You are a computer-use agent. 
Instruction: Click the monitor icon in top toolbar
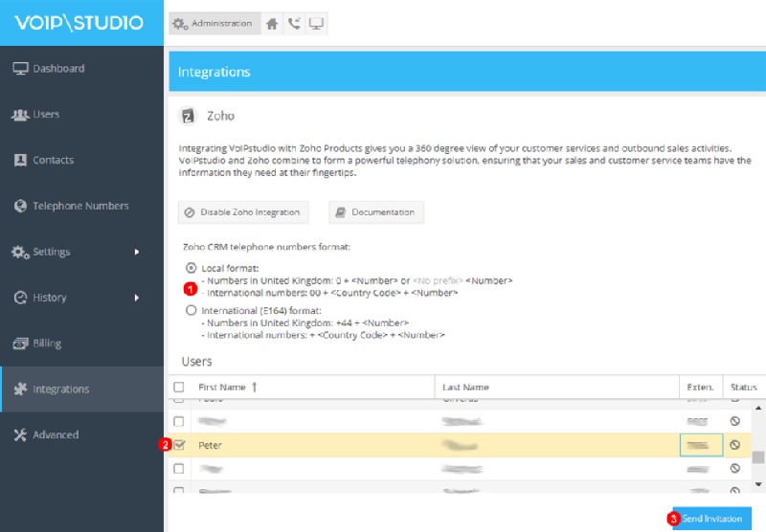point(316,24)
